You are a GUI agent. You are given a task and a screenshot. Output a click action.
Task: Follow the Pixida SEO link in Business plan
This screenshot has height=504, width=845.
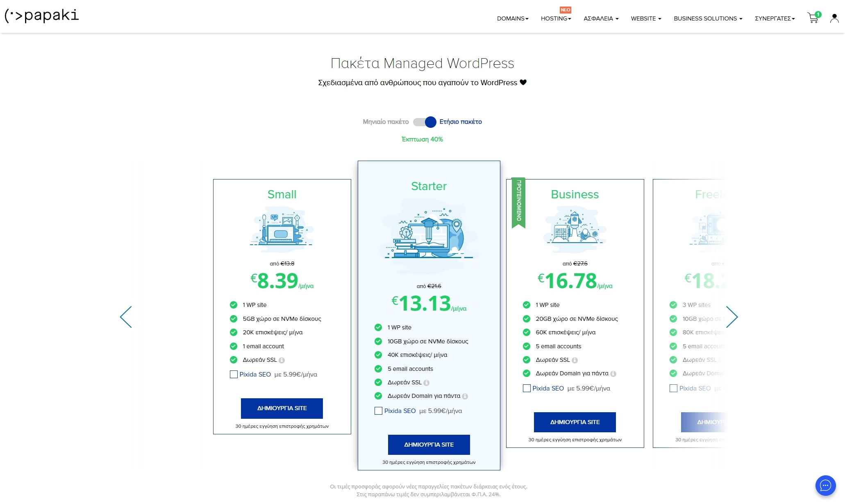click(547, 388)
